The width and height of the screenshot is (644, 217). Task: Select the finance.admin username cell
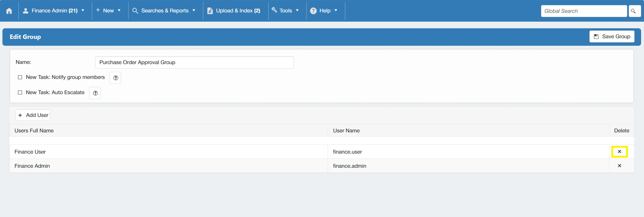[x=468, y=166]
